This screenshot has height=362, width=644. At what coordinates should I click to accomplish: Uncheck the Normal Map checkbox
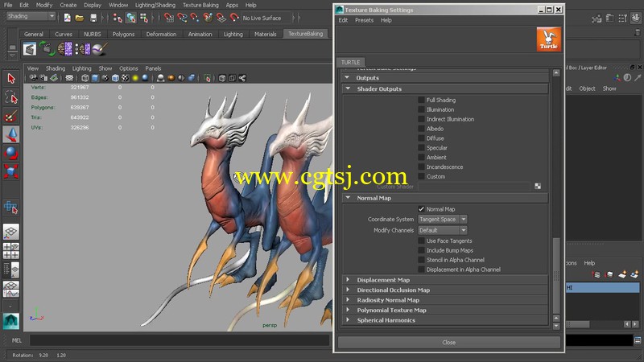click(421, 209)
